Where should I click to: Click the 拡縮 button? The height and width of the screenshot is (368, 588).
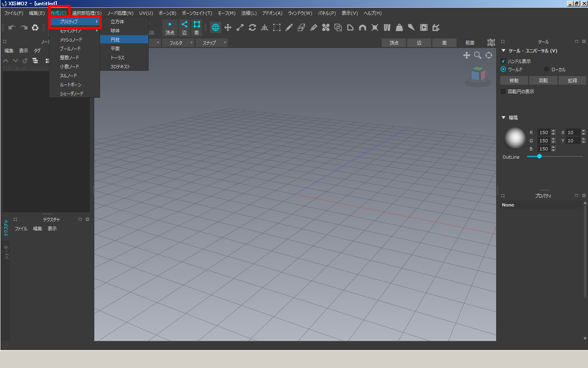pyautogui.click(x=572, y=81)
